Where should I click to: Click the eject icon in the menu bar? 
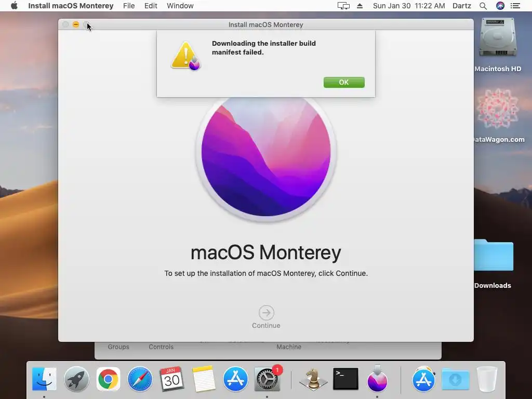click(360, 6)
